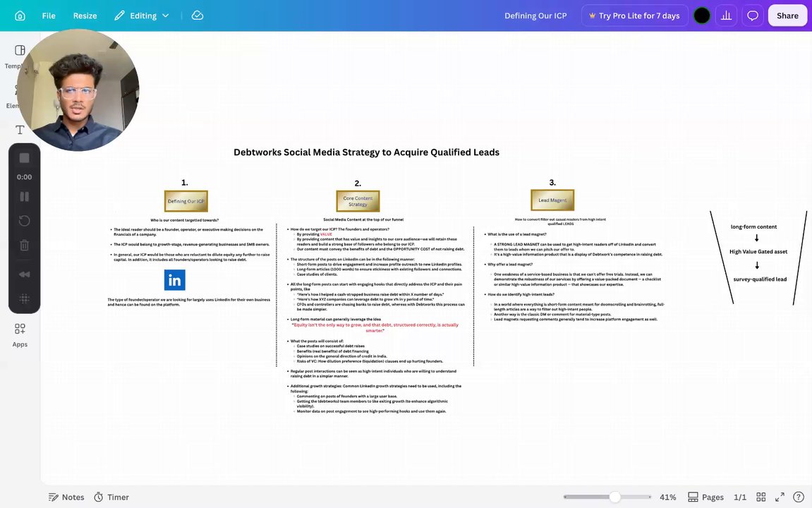This screenshot has width=812, height=508.
Task: Open the Notes panel
Action: (66, 497)
